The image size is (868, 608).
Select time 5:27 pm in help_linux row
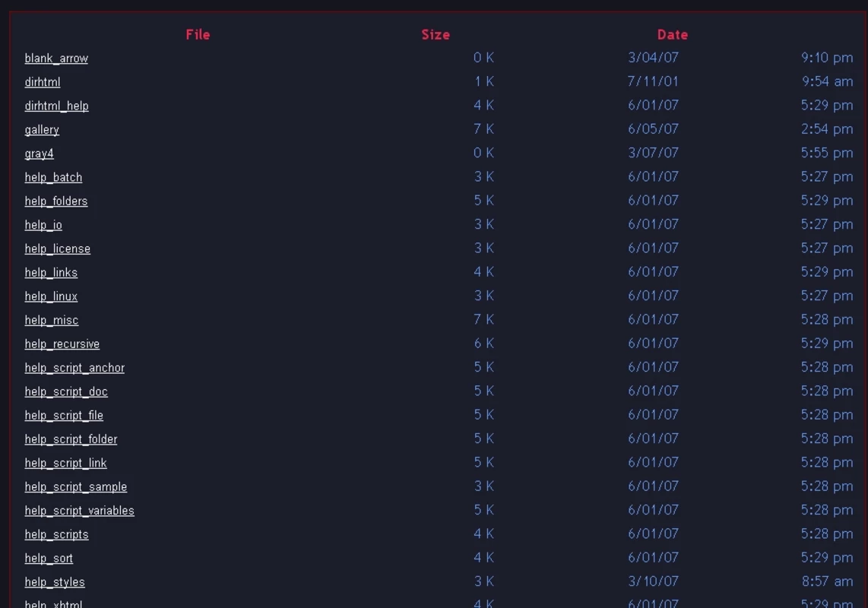point(827,296)
